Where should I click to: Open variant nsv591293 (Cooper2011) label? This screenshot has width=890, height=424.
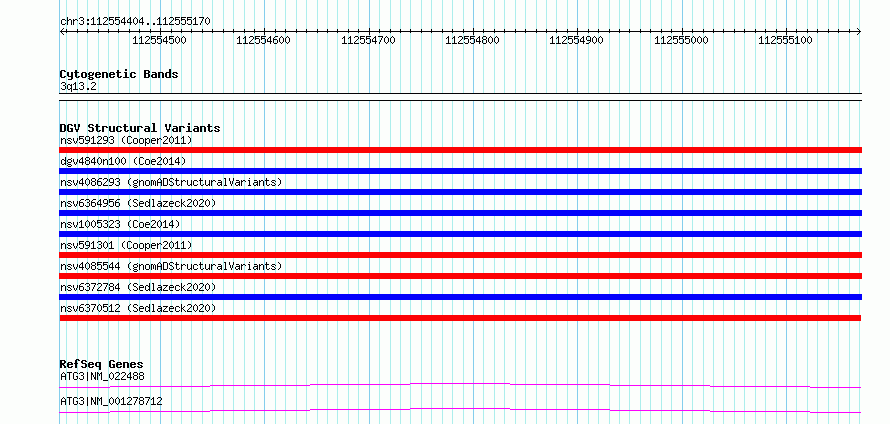126,140
